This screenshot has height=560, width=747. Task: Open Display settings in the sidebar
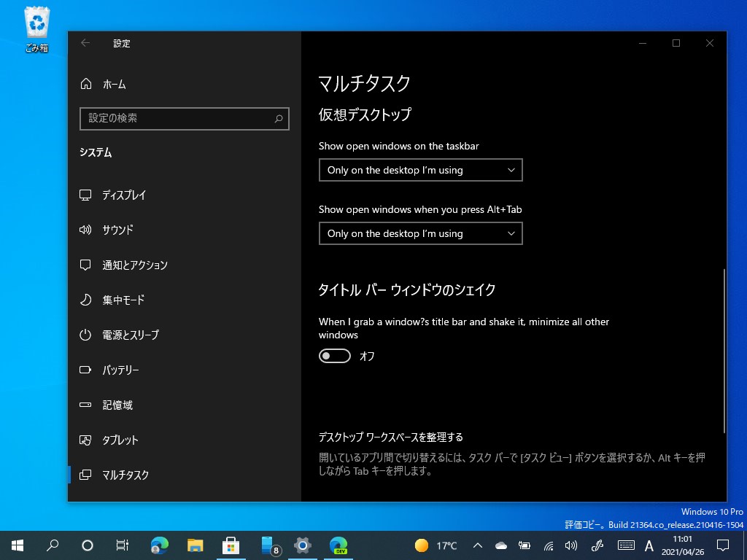point(124,195)
